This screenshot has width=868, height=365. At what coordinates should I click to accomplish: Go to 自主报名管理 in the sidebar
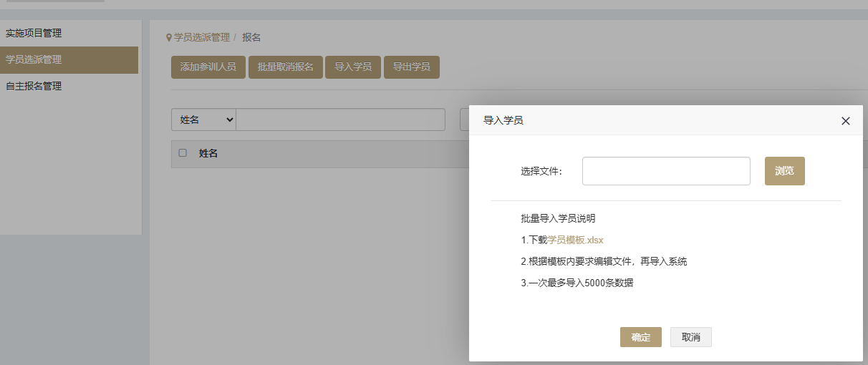point(34,86)
